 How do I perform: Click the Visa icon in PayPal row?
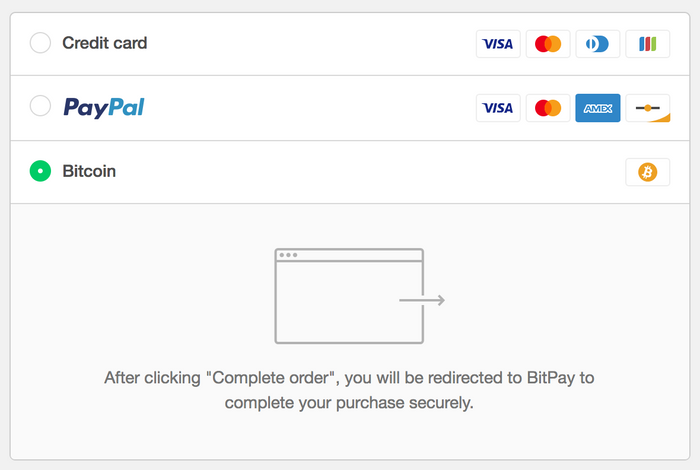click(498, 108)
